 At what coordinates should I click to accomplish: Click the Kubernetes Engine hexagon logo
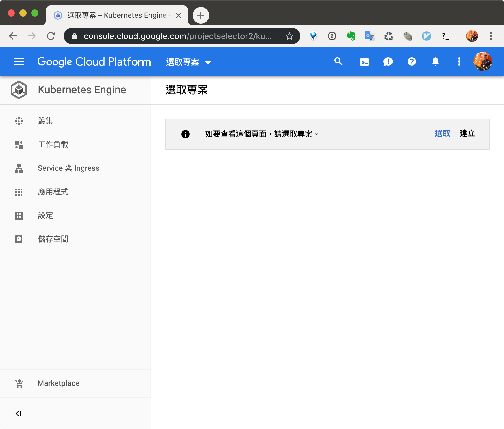19,90
